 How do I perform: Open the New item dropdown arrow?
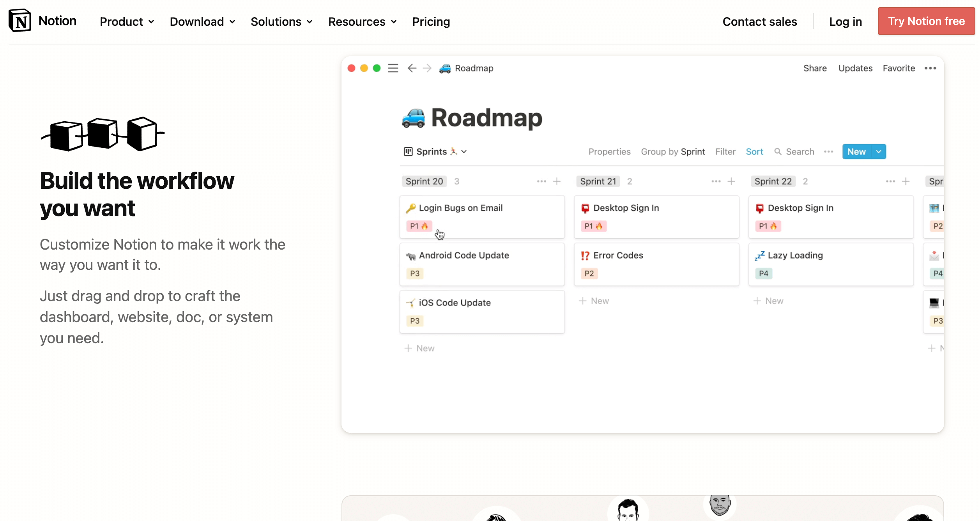click(x=878, y=151)
